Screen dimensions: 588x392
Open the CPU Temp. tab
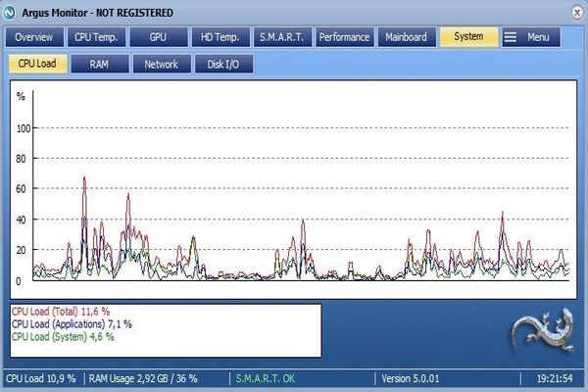click(96, 37)
